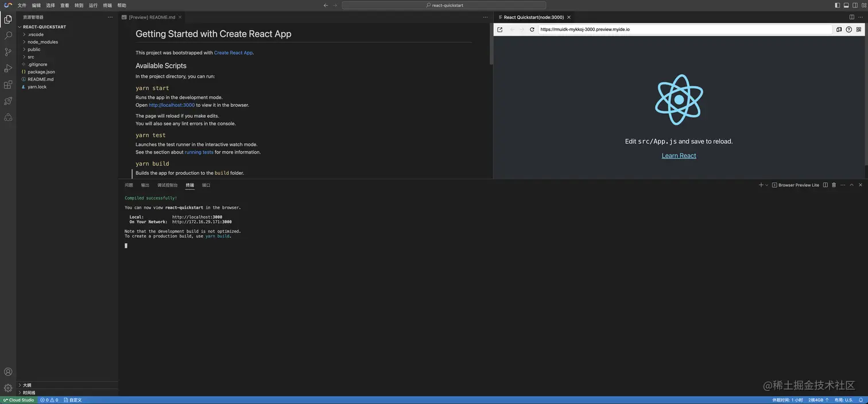Click yarn build link in terminal
This screenshot has height=404, width=868.
[x=218, y=236]
